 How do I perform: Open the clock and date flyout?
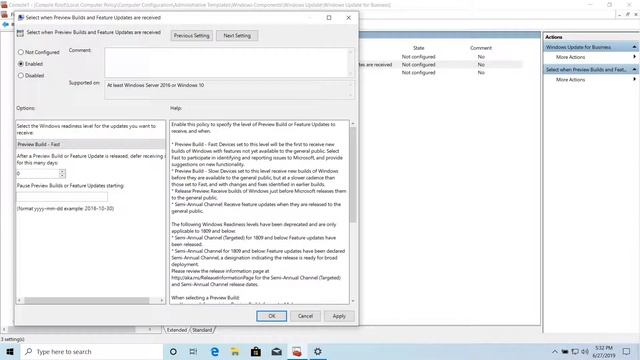click(603, 351)
